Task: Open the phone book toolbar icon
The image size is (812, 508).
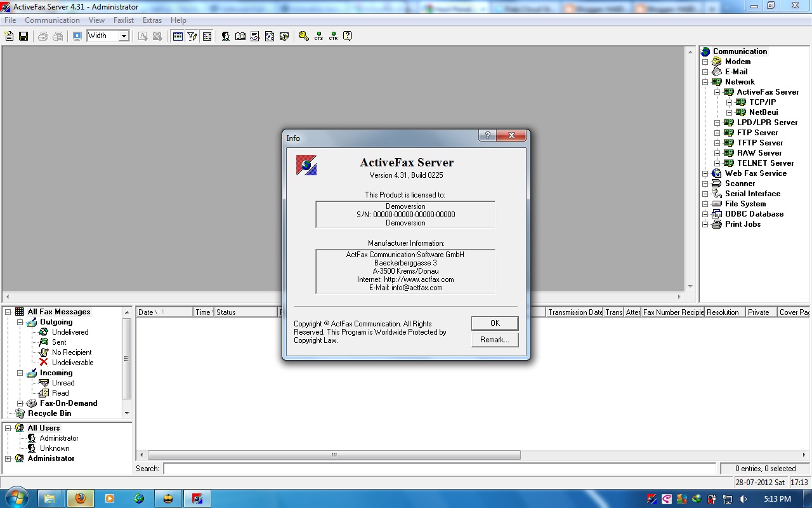Action: (240, 36)
